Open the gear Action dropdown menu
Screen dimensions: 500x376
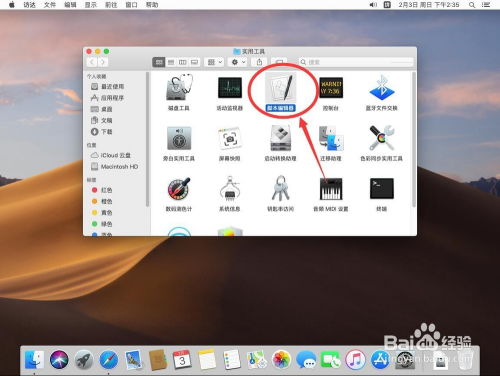[x=238, y=62]
